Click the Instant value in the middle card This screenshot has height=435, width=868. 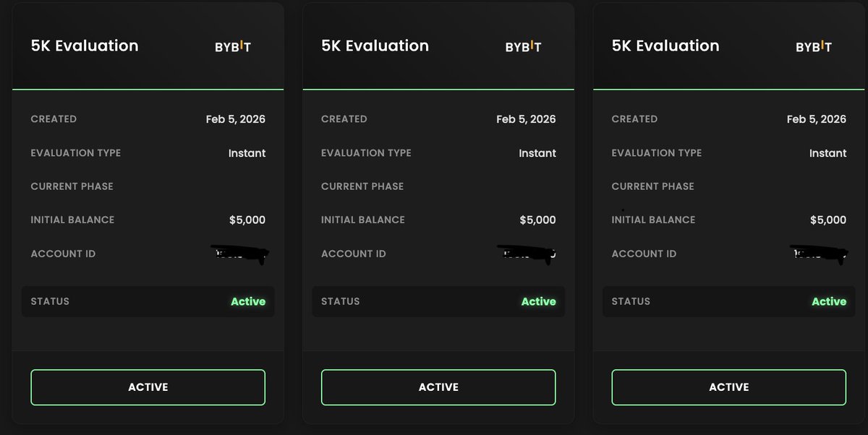point(537,153)
